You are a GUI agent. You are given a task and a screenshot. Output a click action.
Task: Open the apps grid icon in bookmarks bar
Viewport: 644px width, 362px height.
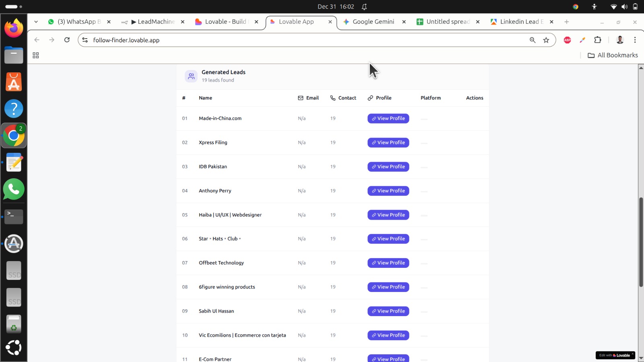click(36, 55)
